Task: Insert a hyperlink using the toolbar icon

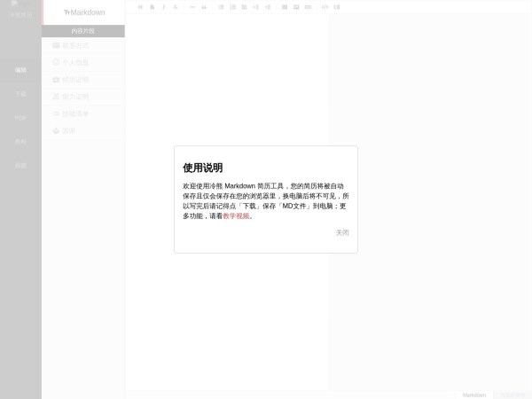Action: click(308, 6)
